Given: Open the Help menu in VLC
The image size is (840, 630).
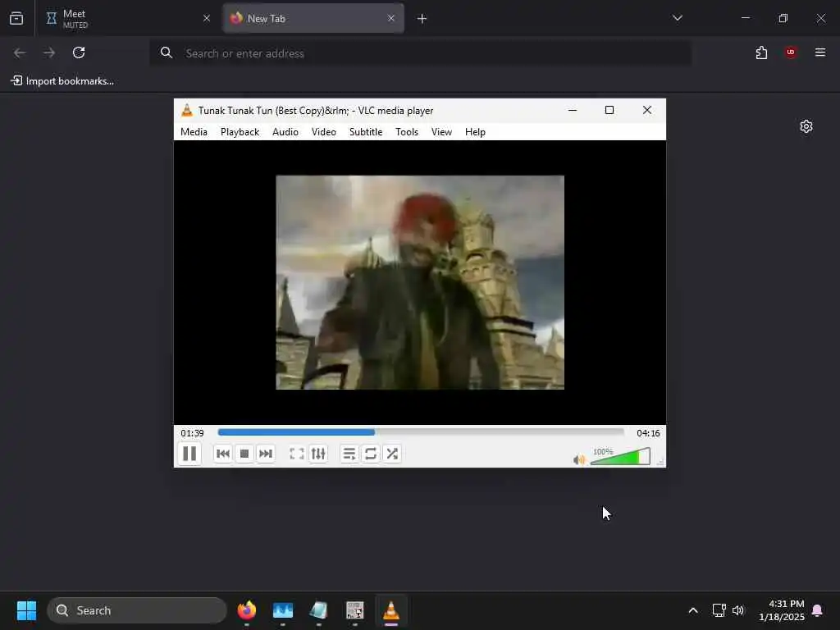Looking at the screenshot, I should coord(475,132).
